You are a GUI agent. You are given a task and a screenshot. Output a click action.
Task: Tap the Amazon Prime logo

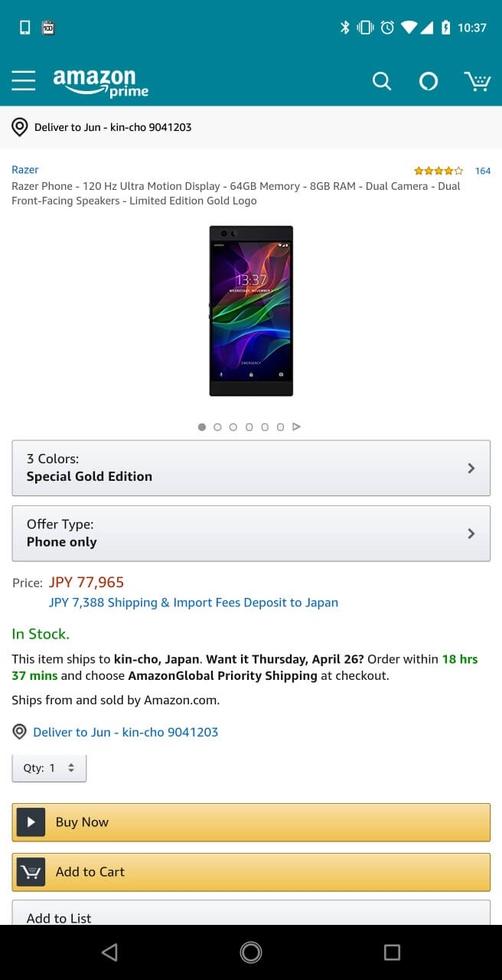(100, 83)
